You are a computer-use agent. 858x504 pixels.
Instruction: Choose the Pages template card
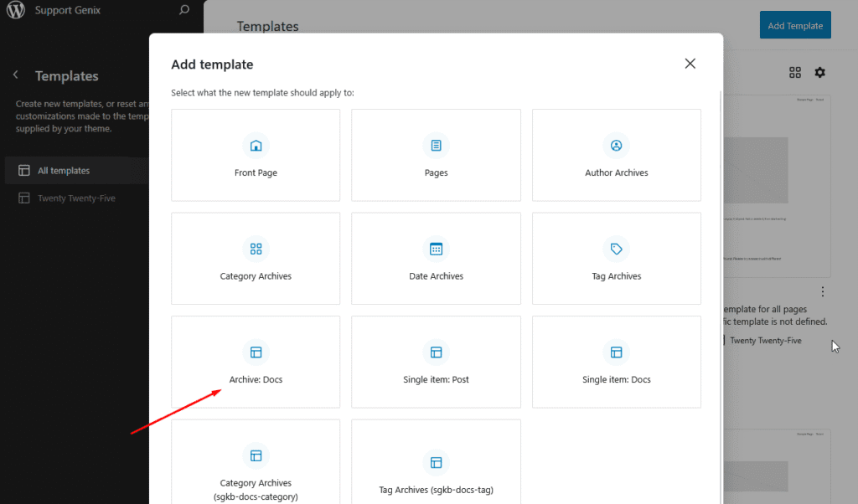tap(436, 155)
